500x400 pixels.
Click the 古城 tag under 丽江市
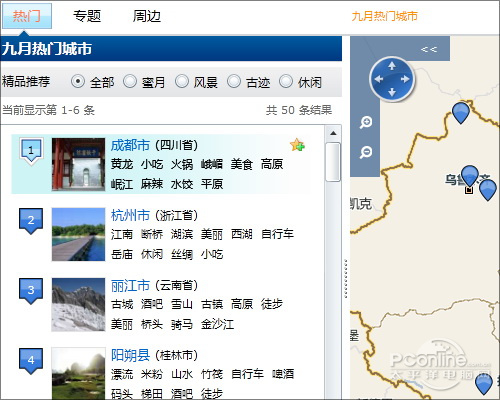[122, 304]
